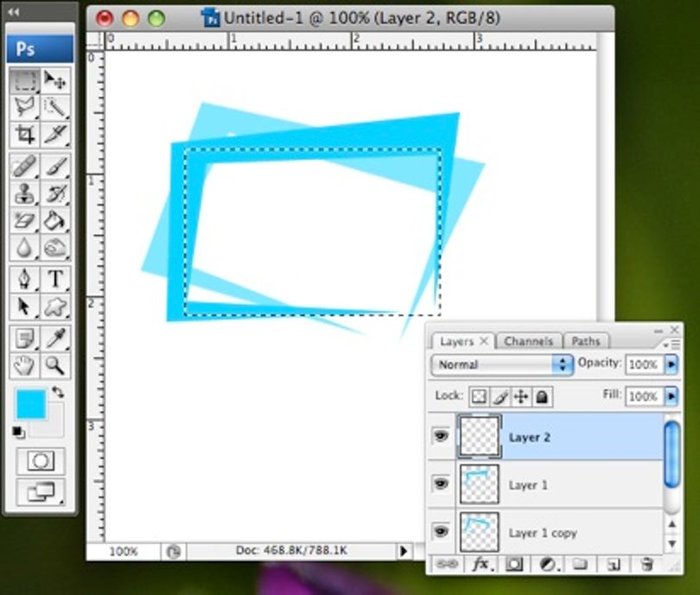Toggle visibility of Layer 1
Screen dimensions: 700x595
tap(441, 484)
